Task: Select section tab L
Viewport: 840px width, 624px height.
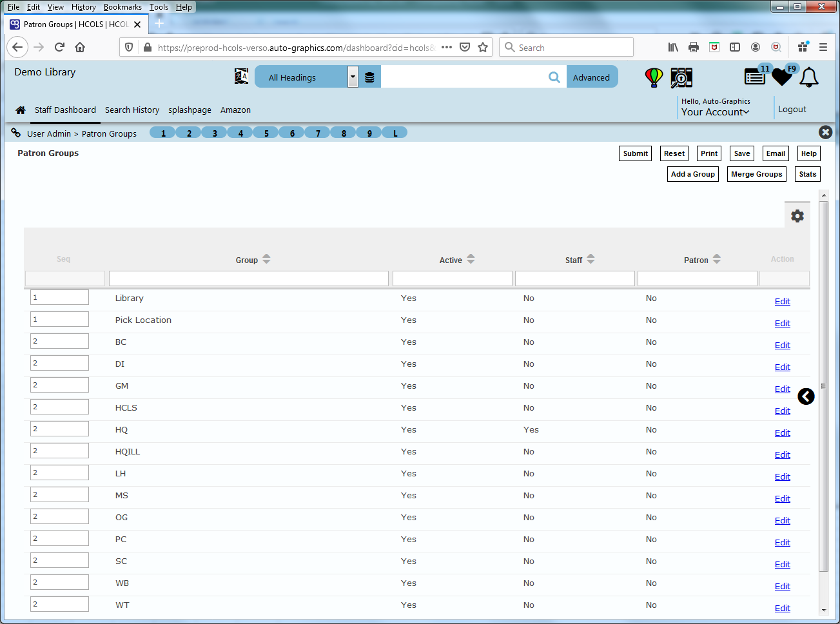Action: (x=395, y=133)
